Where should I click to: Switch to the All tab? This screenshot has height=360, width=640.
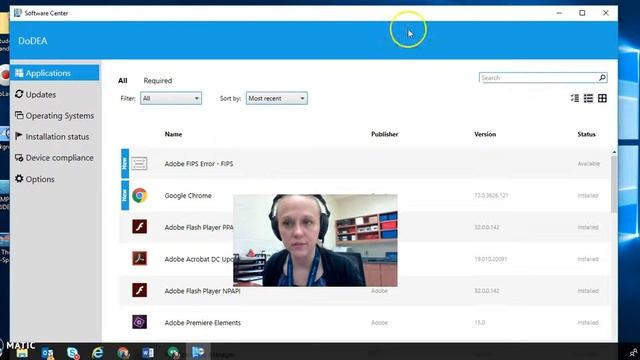pos(122,80)
